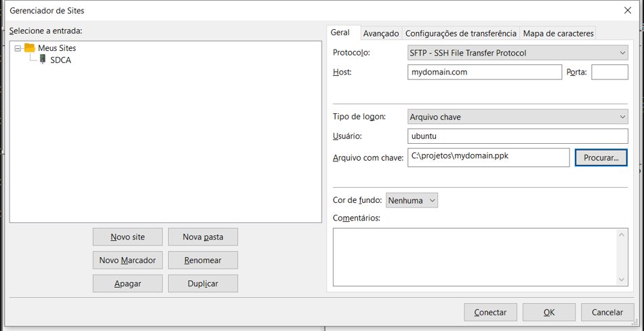Open Configurações de transferência tab

click(x=461, y=34)
